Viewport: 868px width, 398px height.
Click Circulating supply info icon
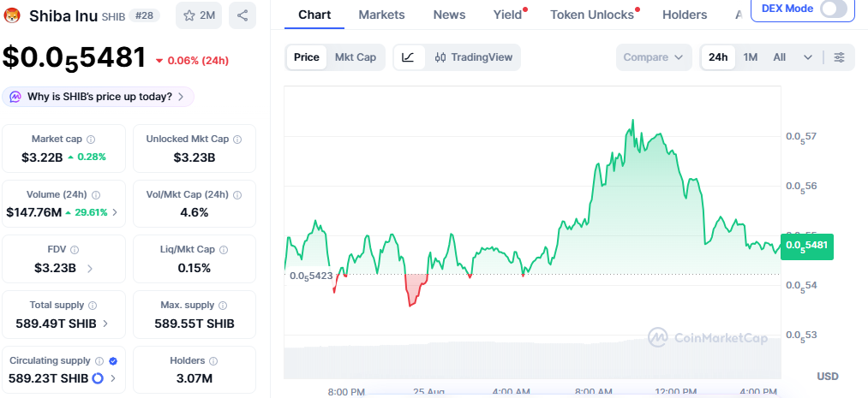(x=99, y=361)
